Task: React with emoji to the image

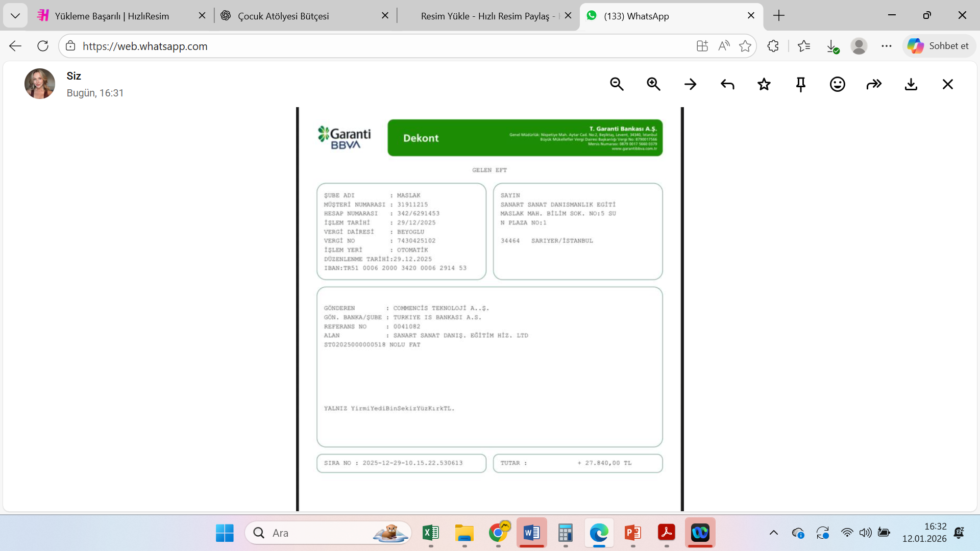Action: [838, 84]
